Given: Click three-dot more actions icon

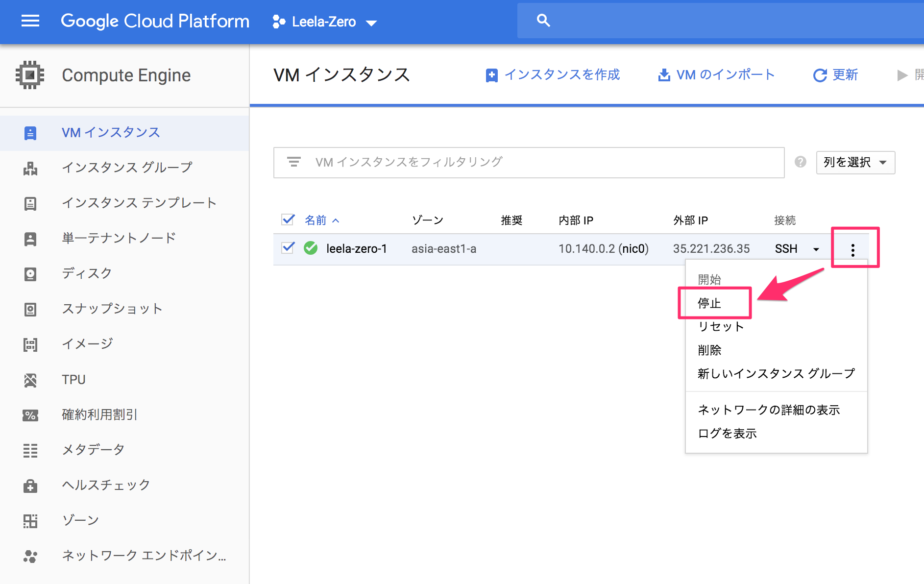Looking at the screenshot, I should (853, 250).
